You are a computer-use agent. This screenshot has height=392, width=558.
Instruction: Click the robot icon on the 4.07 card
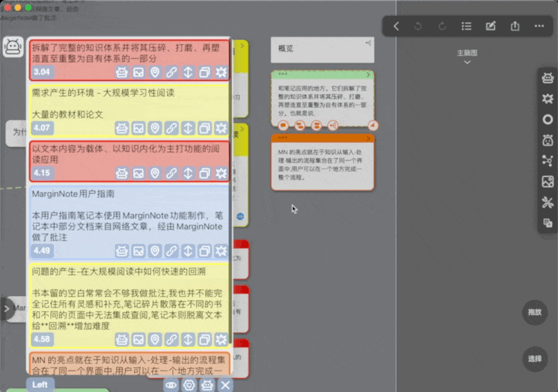121,128
